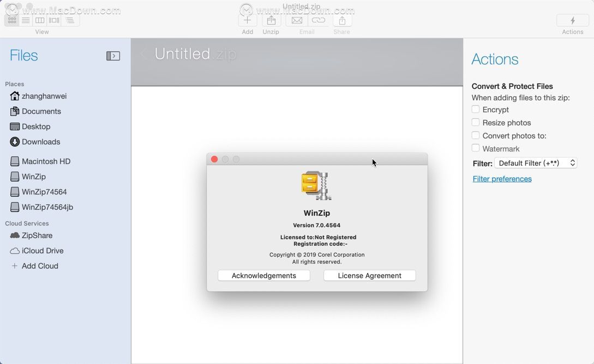Select the WinZip volume in Places
This screenshot has height=364, width=594.
pos(28,177)
